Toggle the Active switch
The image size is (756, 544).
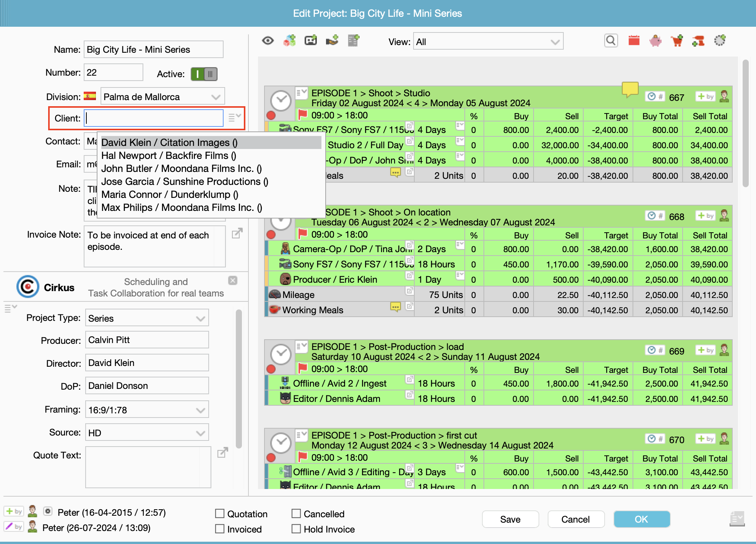coord(204,74)
